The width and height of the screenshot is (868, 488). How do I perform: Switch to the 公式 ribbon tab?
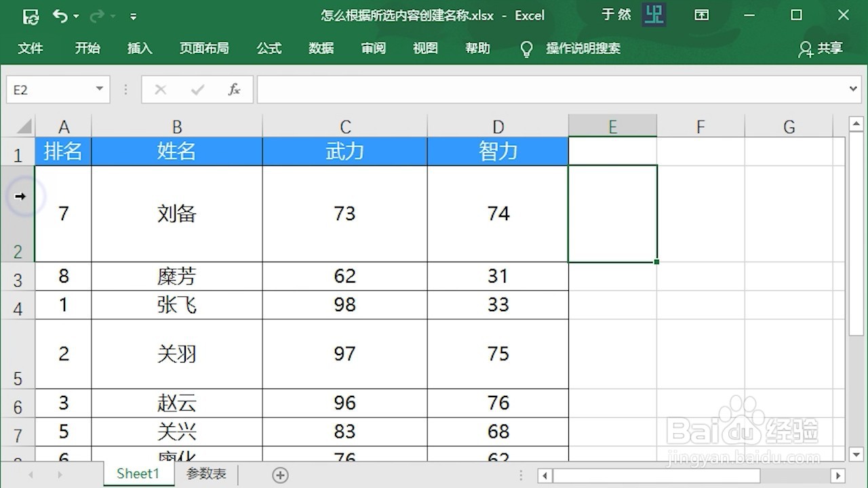(269, 48)
